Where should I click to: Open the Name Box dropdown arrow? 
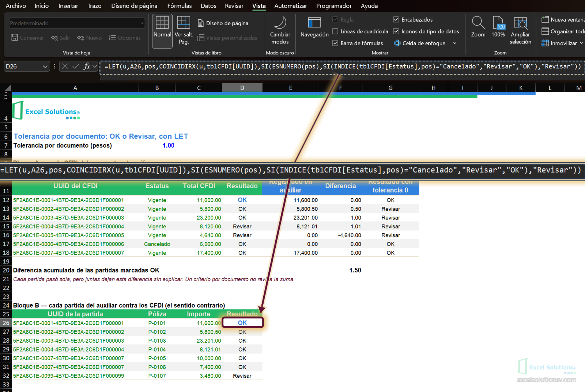[45, 66]
